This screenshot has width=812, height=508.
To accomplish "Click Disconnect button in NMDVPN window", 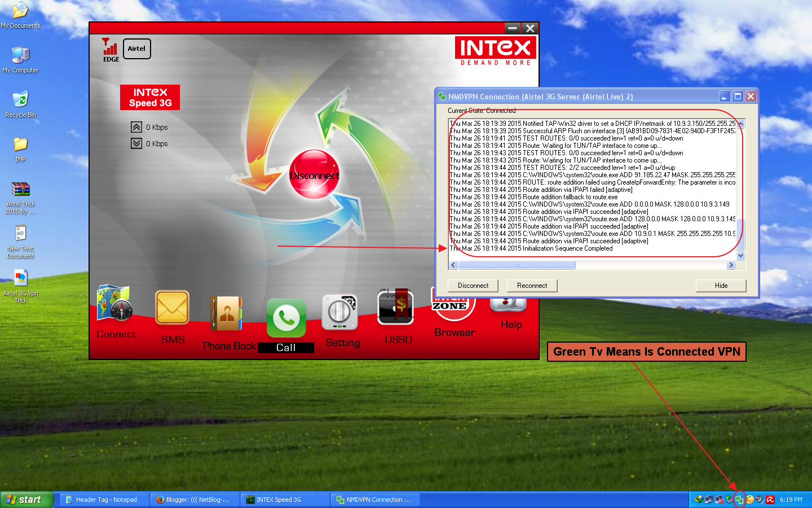I will point(473,286).
